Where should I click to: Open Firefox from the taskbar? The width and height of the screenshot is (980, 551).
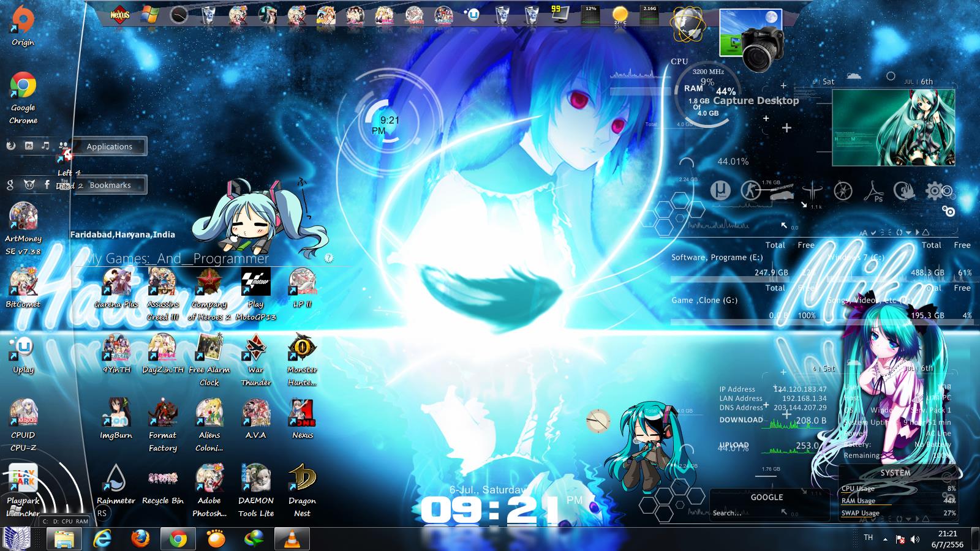(x=140, y=539)
